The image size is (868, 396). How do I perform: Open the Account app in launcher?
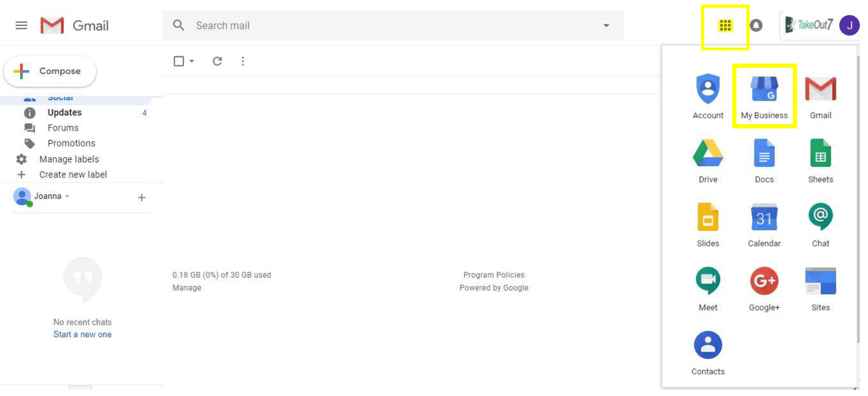pos(708,96)
